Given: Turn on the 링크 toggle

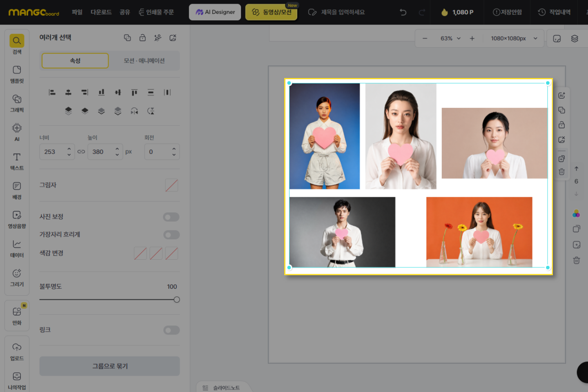Looking at the screenshot, I should [x=171, y=330].
